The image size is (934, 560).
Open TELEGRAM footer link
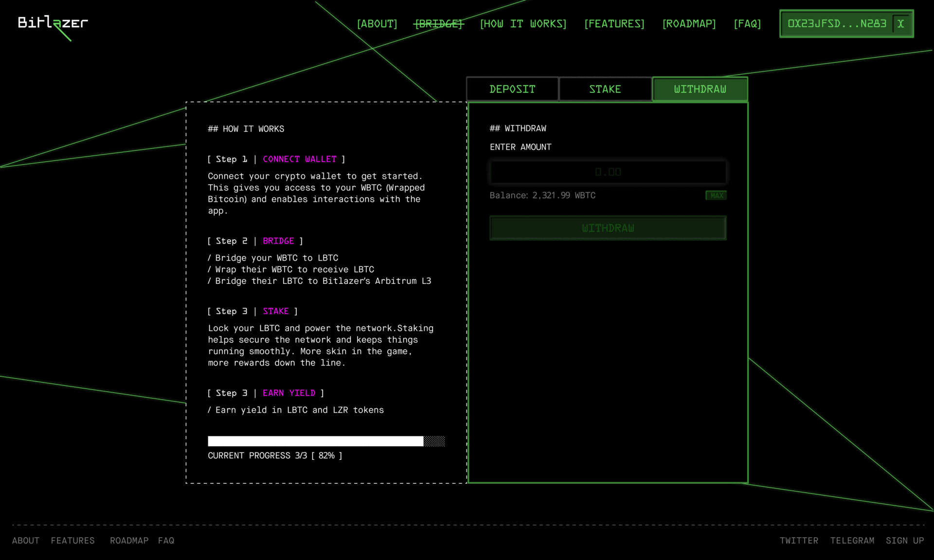[x=852, y=541]
